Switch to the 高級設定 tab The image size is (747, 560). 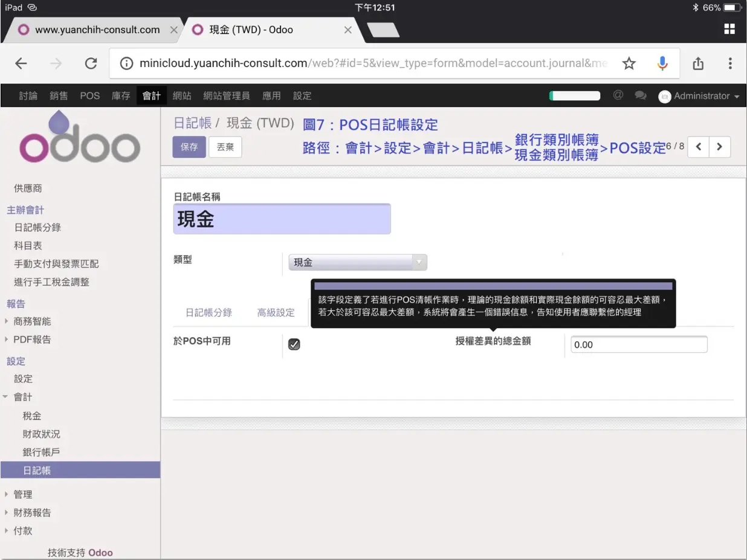pyautogui.click(x=276, y=312)
